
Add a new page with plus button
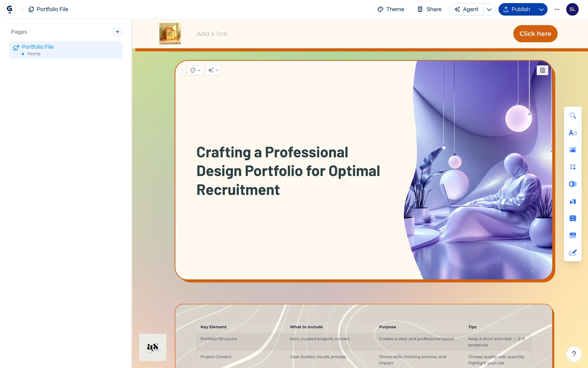(x=117, y=32)
